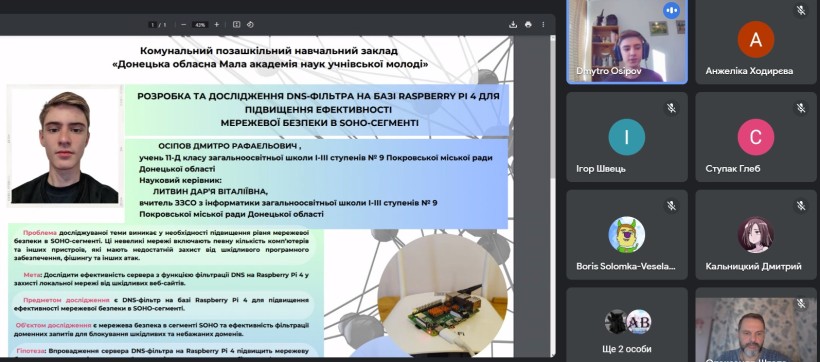This screenshot has width=820, height=362.
Task: Zoom in with the plus icon
Action: (217, 25)
